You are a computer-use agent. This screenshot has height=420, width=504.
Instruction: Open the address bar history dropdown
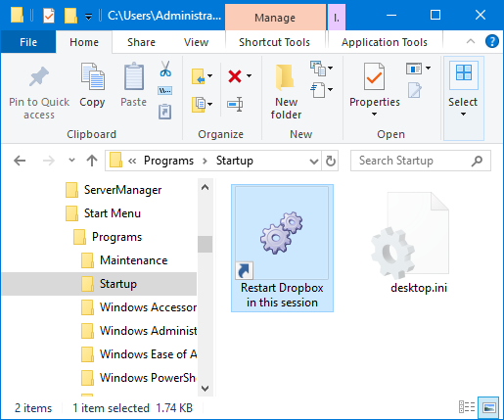(314, 161)
